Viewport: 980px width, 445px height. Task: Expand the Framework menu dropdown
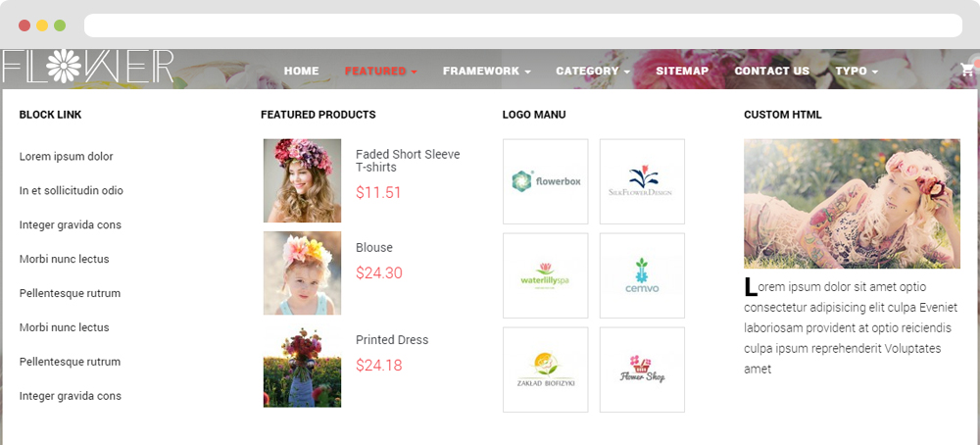487,71
